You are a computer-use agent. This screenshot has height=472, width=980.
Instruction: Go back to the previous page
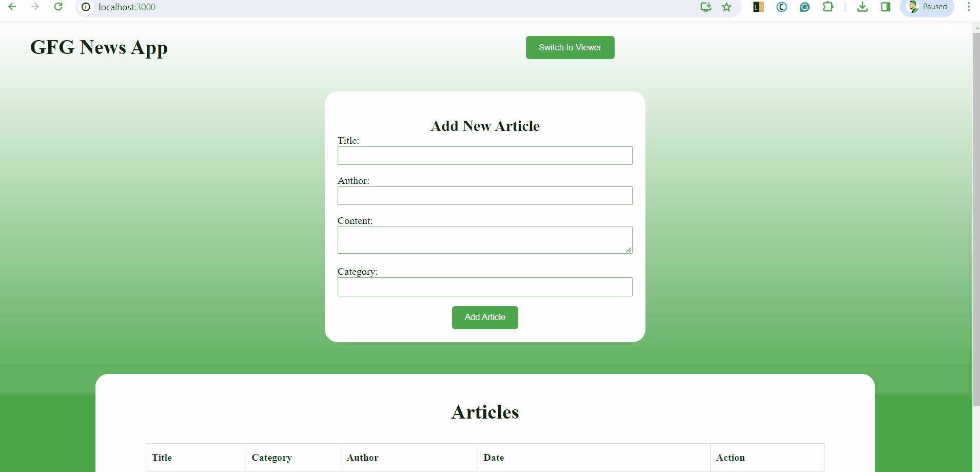[x=12, y=7]
